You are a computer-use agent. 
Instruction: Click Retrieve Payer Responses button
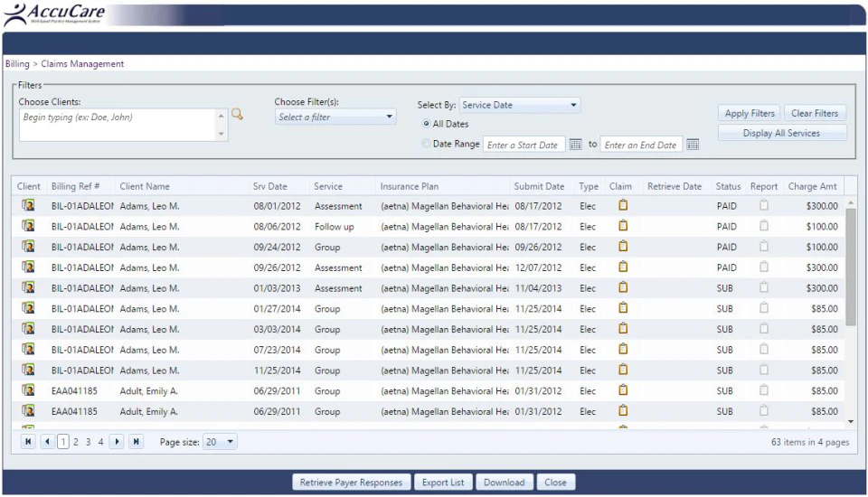351,482
